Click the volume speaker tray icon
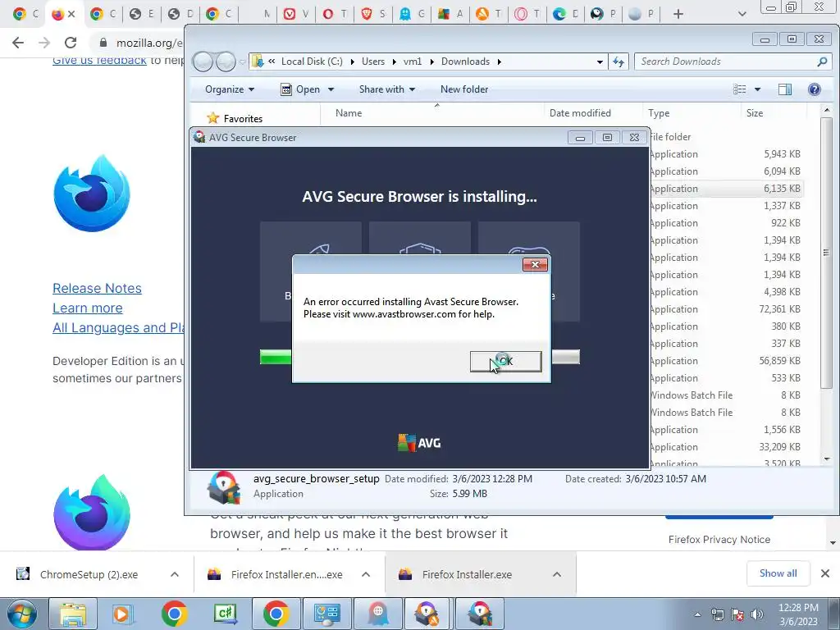This screenshot has height=630, width=840. tap(757, 614)
